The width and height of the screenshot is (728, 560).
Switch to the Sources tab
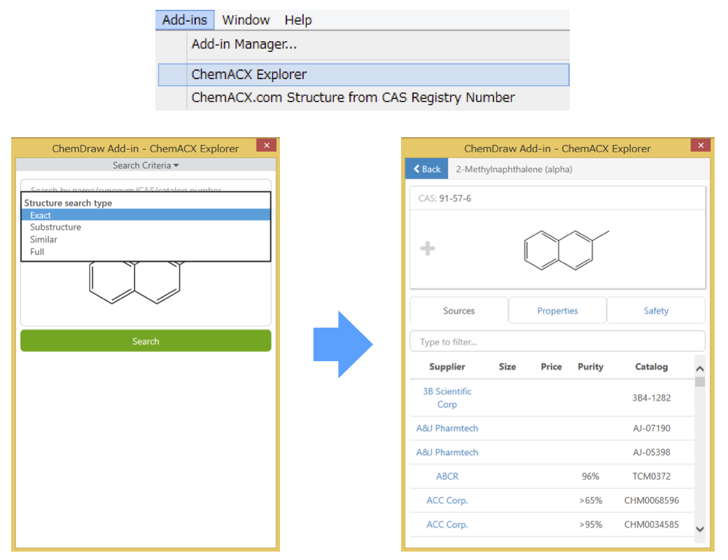[458, 310]
